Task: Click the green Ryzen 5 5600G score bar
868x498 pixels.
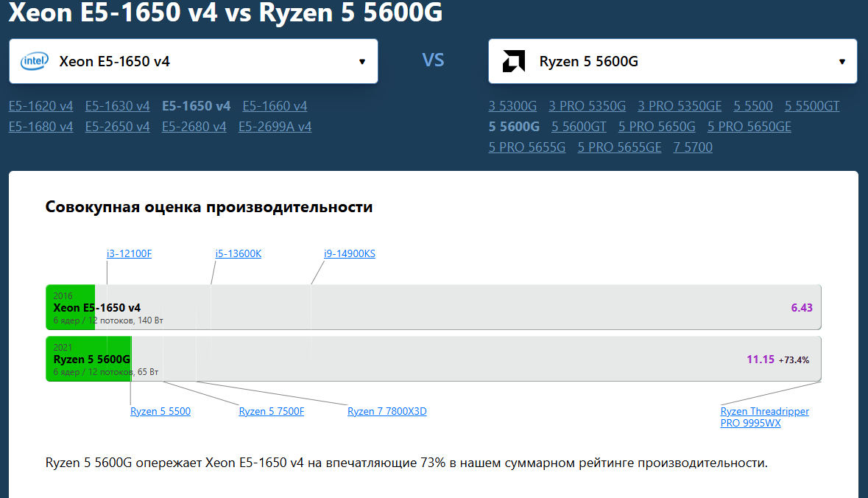Action: point(88,359)
